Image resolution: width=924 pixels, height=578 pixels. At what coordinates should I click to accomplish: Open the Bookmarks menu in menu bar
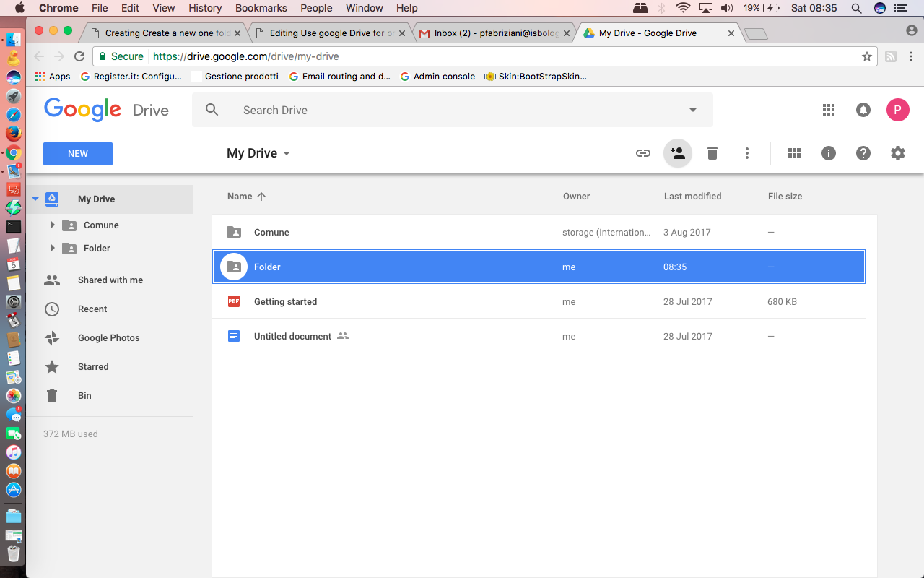click(261, 8)
